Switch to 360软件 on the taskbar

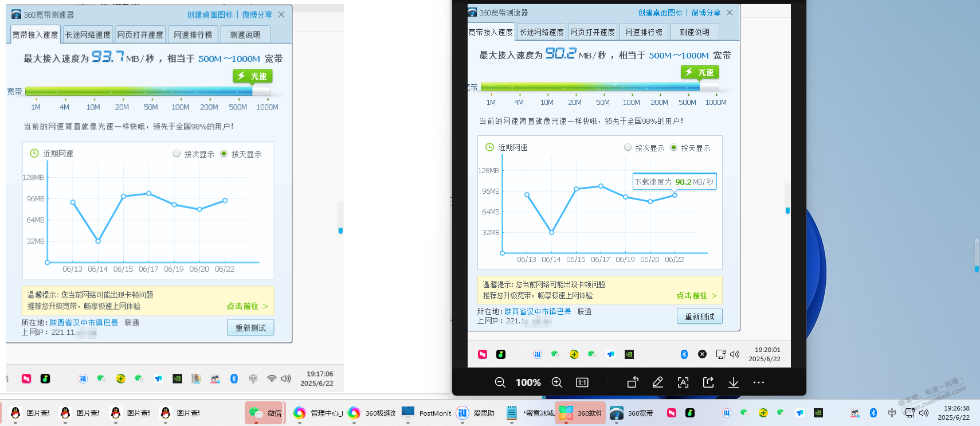(x=581, y=413)
